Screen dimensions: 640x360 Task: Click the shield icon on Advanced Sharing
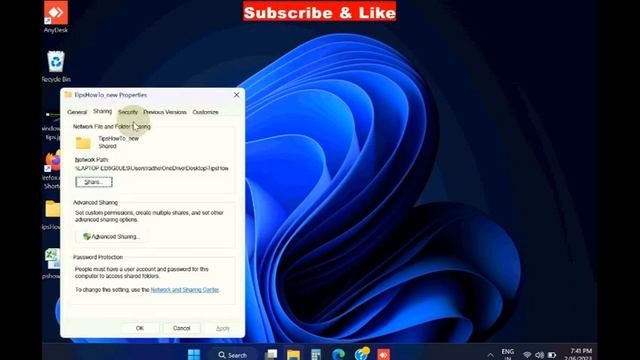(x=87, y=236)
